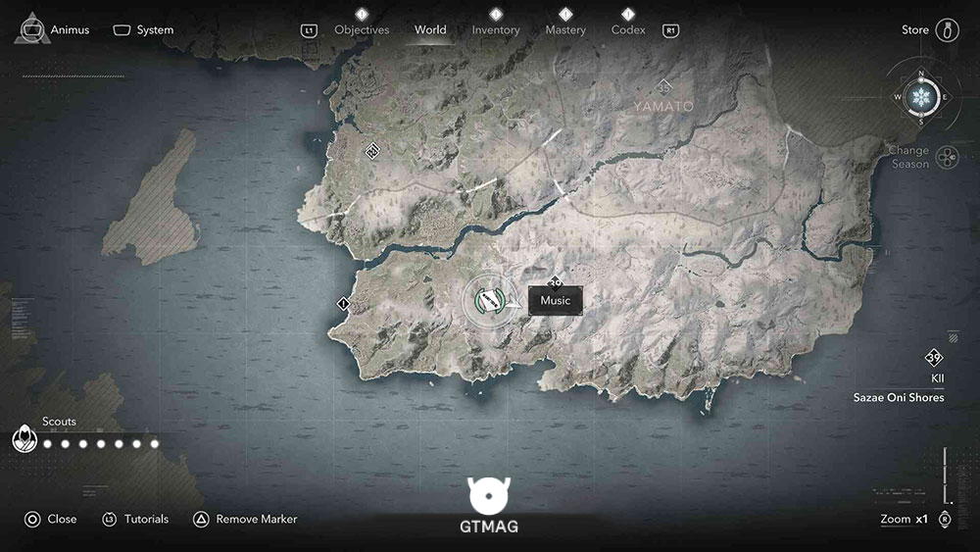The width and height of the screenshot is (980, 552).
Task: Go to the Mastery tab
Action: coord(565,30)
